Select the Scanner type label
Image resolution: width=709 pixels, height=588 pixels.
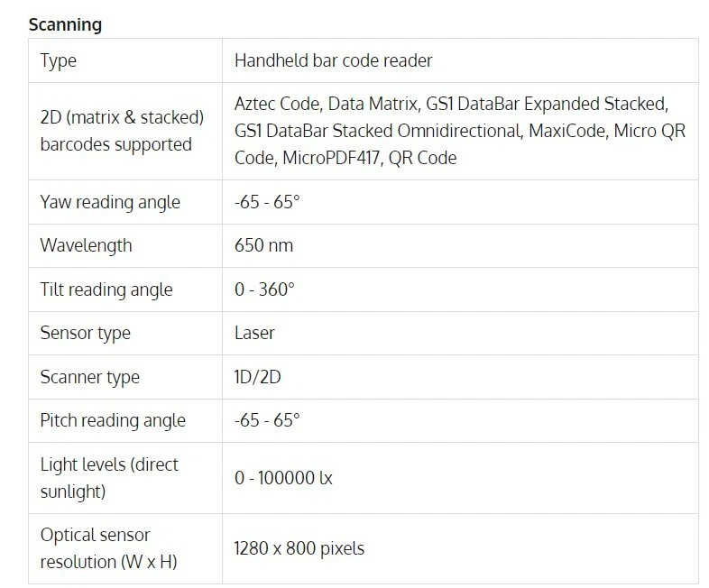(x=90, y=377)
